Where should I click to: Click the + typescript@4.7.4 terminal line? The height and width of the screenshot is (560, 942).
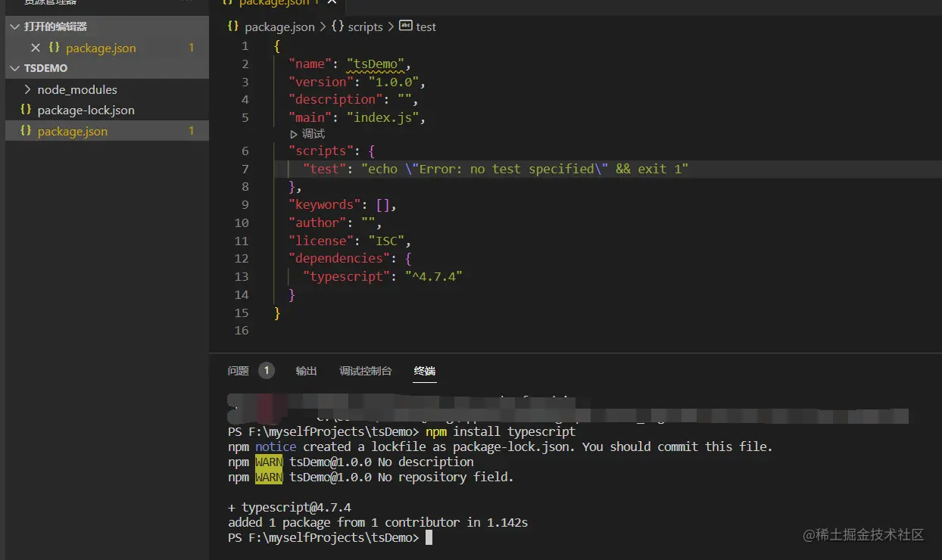[x=289, y=507]
